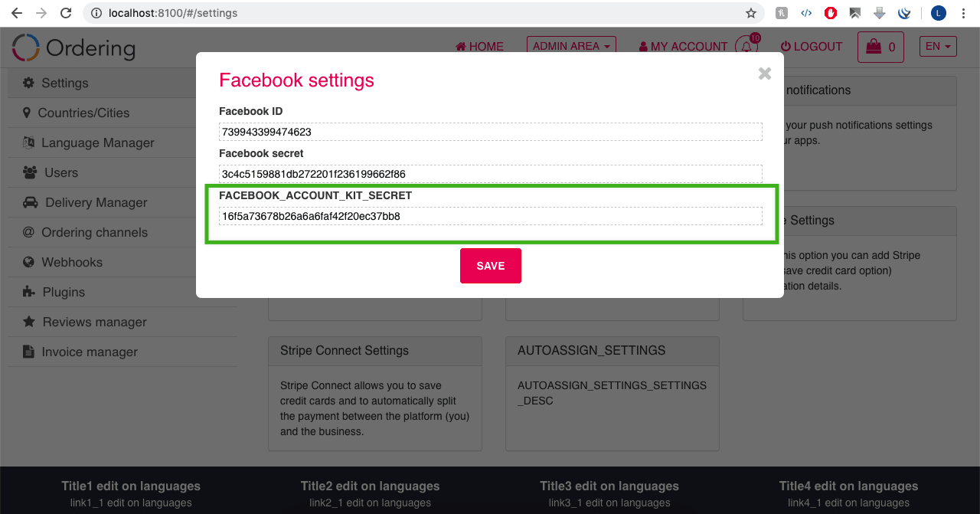Click LOGOUT in the top navigation

812,47
